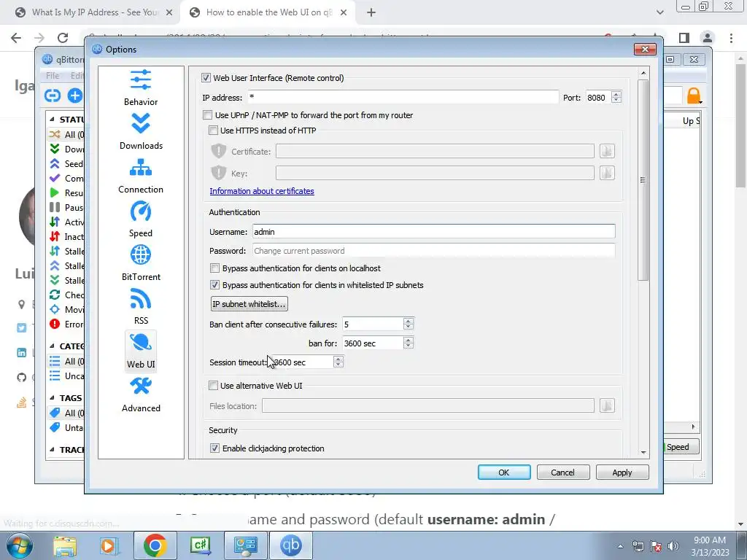Decrease the ban for duration
747x560 pixels.
coord(409,346)
